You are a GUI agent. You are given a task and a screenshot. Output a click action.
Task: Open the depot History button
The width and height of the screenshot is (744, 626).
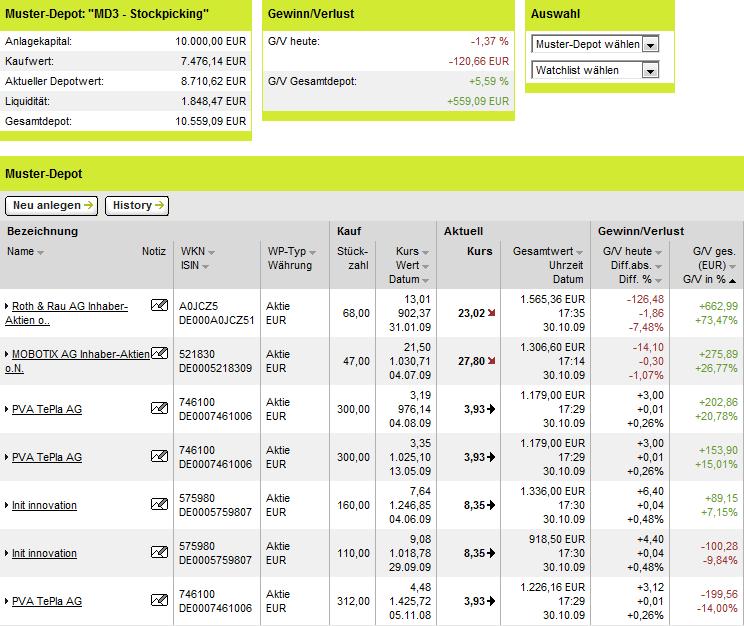(137, 206)
